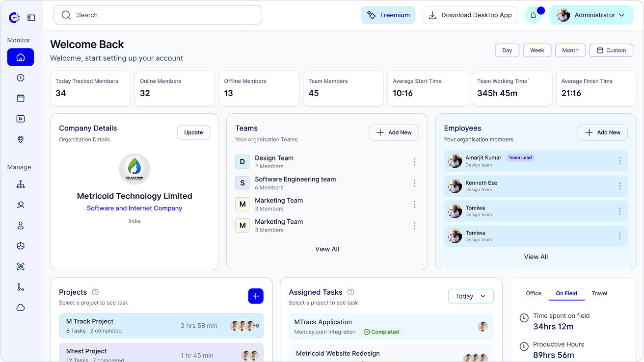Click M Track Project member avatars +6
Viewport: 644px width, 362px height.
pyautogui.click(x=244, y=326)
